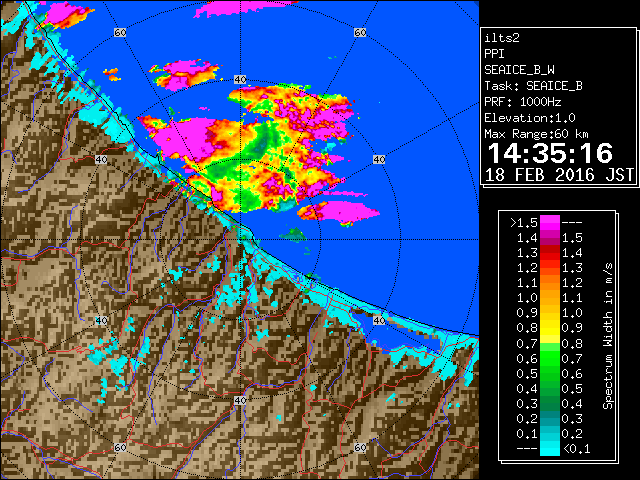This screenshot has height=480, width=640.
Task: Click the timestamp '14:35:16'
Action: 550,153
